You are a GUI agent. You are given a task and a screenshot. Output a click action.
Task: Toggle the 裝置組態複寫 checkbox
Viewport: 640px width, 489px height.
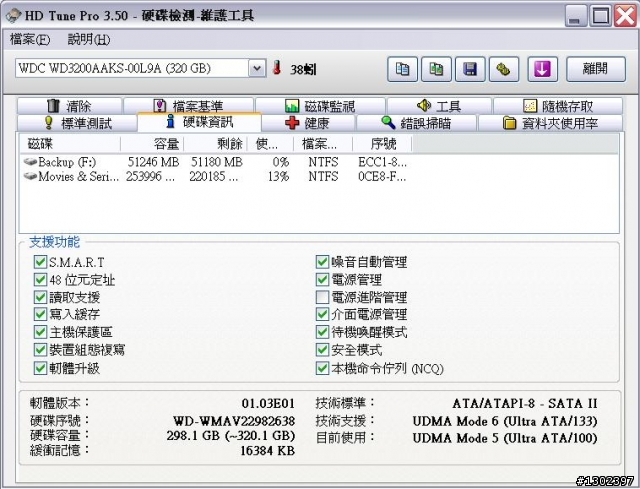coord(40,350)
